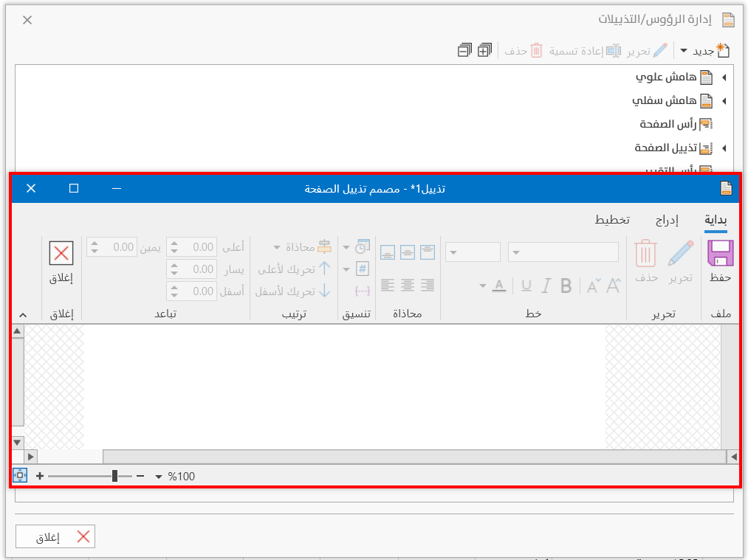Click the collapse-all tree icon
748x560 pixels.
coord(464,50)
